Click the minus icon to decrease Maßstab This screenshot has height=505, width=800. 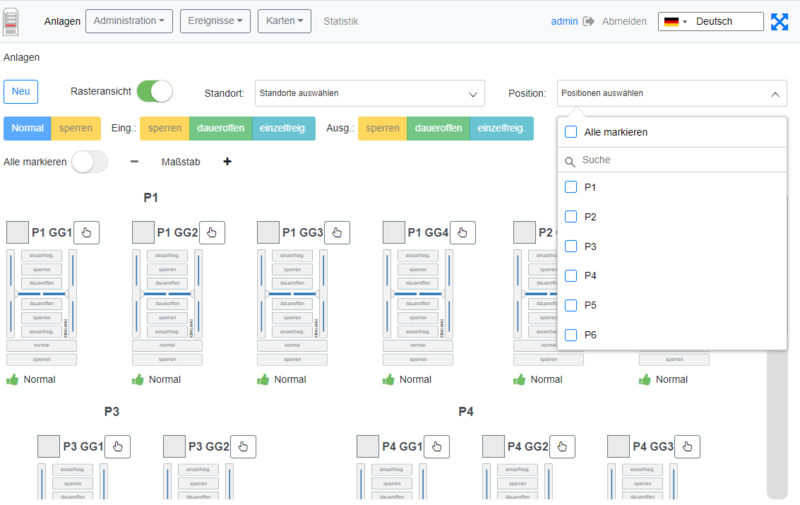pyautogui.click(x=135, y=162)
